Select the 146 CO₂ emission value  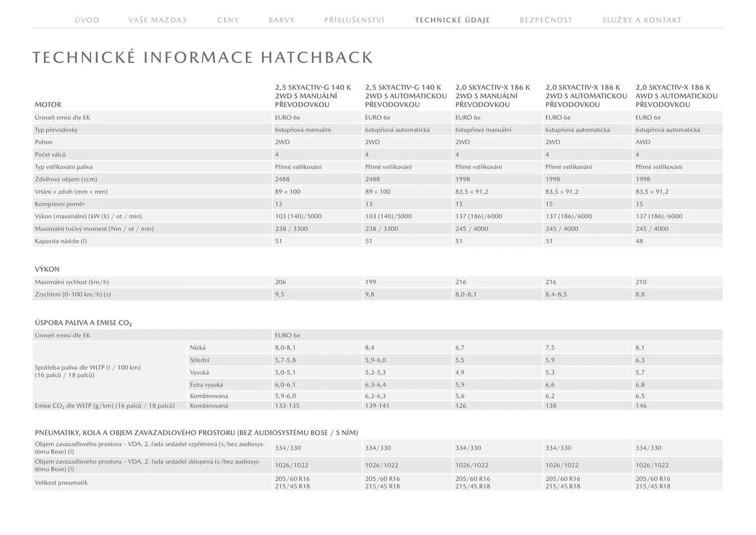pyautogui.click(x=641, y=406)
